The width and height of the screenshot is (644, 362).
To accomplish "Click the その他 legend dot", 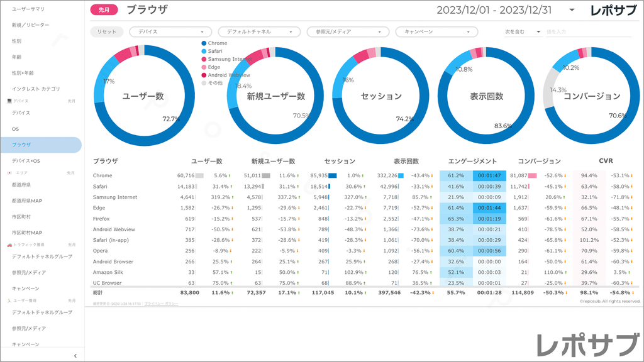I will pos(204,83).
